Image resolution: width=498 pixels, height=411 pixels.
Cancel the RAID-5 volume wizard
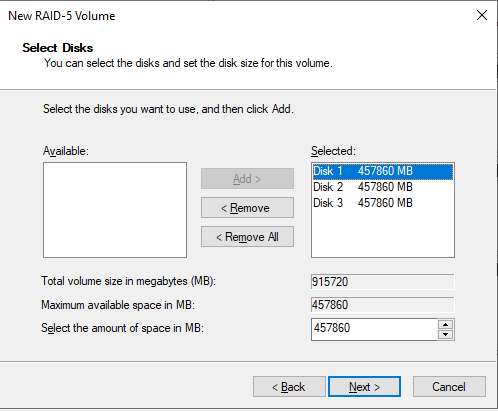[449, 387]
